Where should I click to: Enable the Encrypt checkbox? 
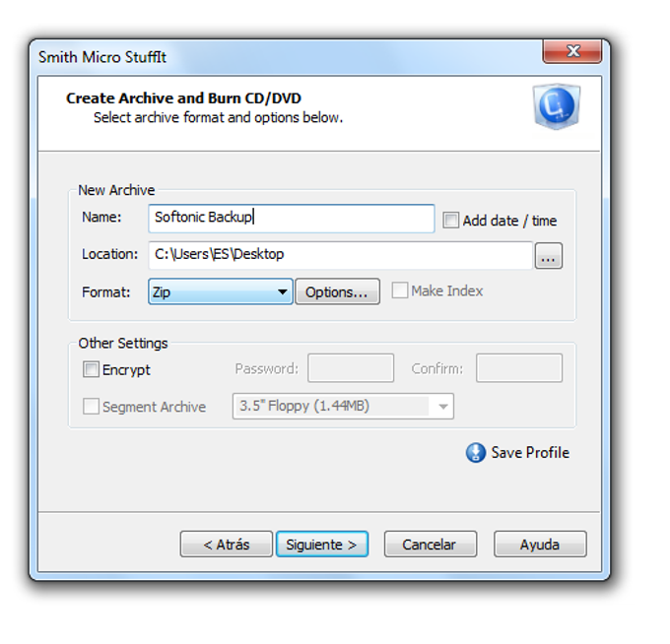pos(91,369)
